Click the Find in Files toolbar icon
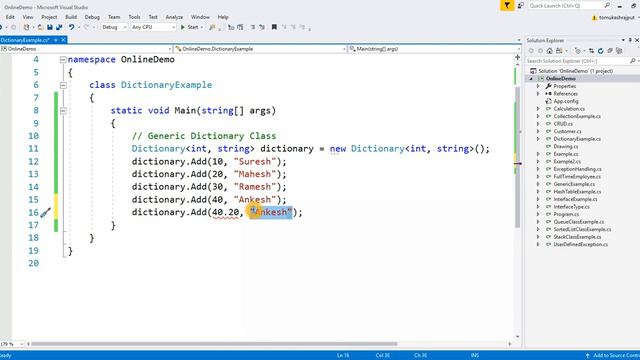The height and width of the screenshot is (360, 640). 212,27
